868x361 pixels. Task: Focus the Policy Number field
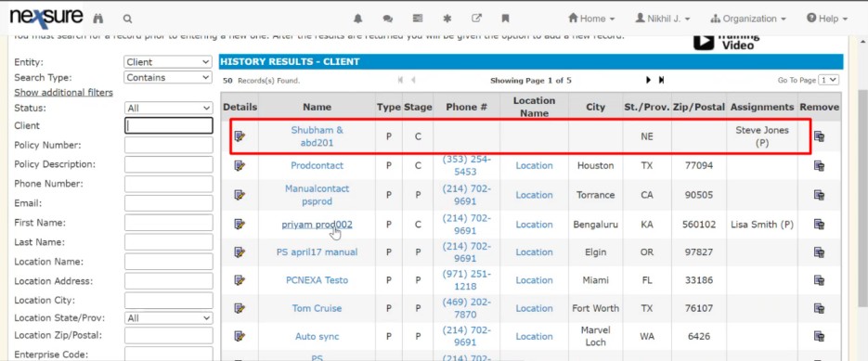coord(168,145)
